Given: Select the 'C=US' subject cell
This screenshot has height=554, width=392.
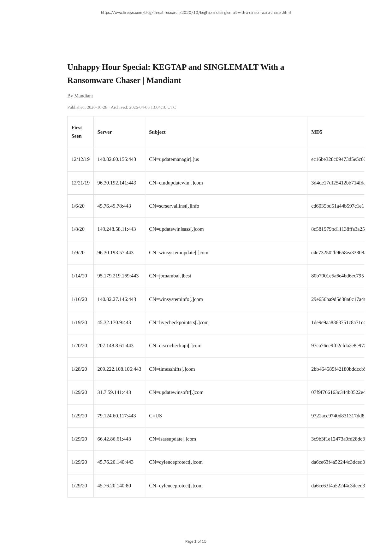Looking at the screenshot, I should click(155, 416).
